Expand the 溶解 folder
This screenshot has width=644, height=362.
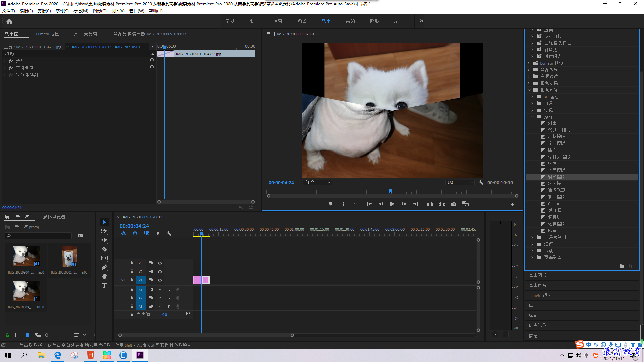click(x=532, y=244)
